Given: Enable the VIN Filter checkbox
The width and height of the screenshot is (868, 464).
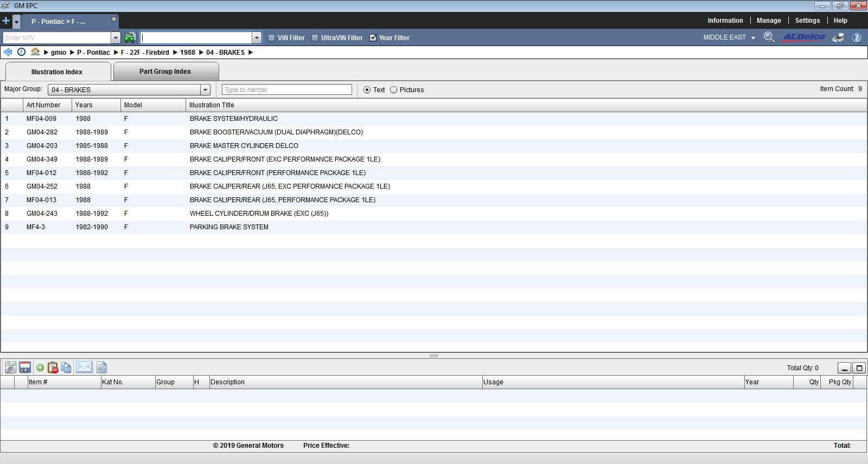Looking at the screenshot, I should point(272,38).
